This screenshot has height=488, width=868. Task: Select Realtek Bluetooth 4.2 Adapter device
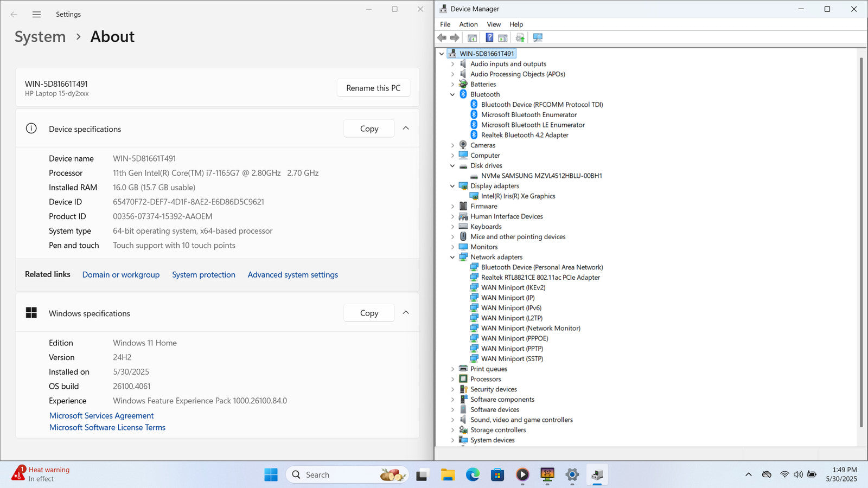[x=525, y=135]
